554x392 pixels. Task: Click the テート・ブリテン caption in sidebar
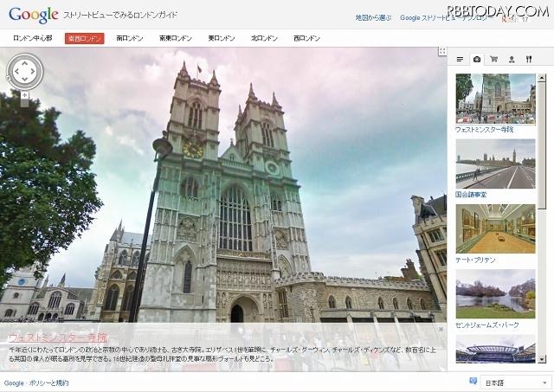(475, 260)
